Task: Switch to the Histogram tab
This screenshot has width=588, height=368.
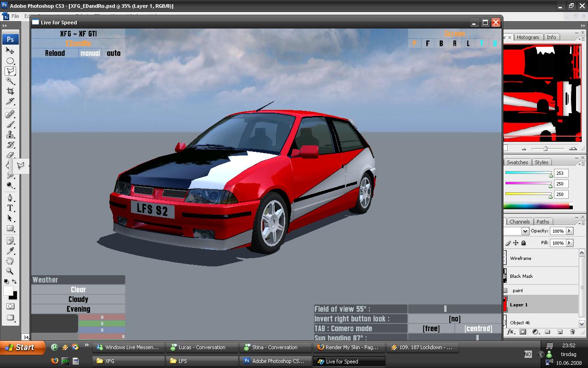Action: [527, 37]
